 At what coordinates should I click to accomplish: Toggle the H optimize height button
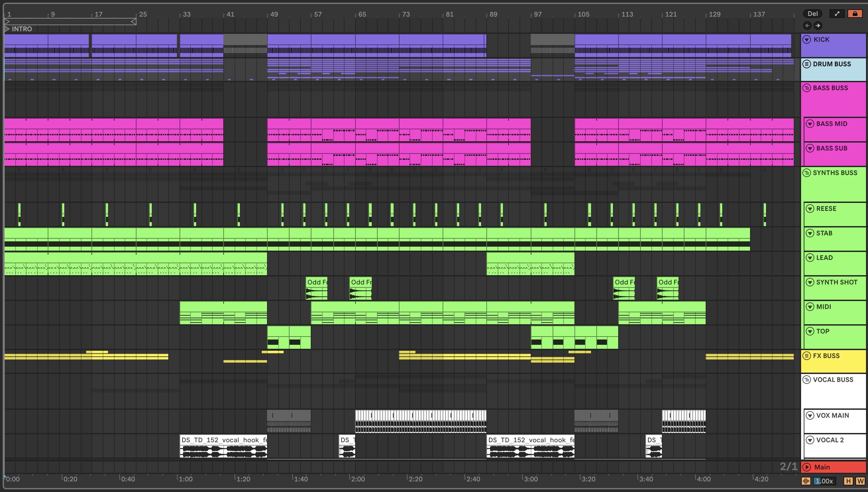tap(848, 481)
